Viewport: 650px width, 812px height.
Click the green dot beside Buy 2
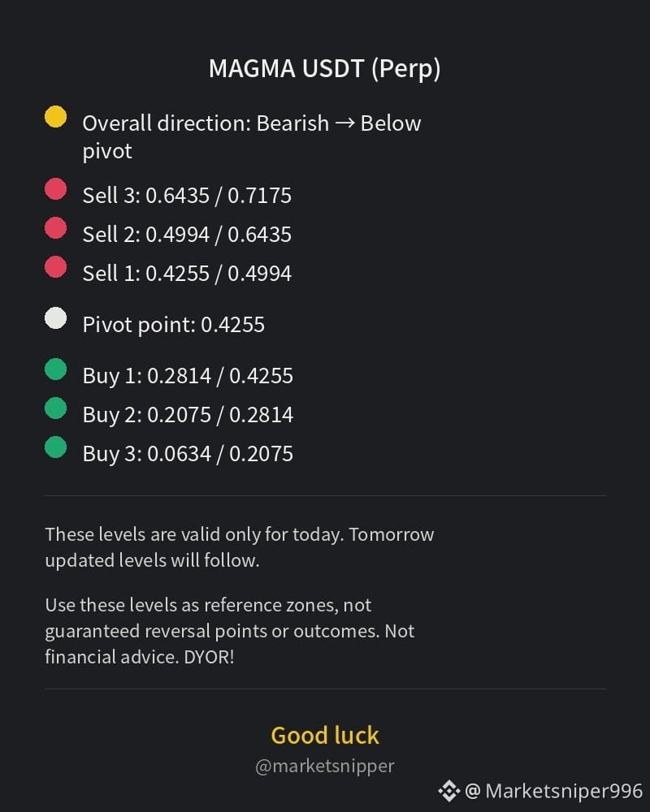point(55,408)
